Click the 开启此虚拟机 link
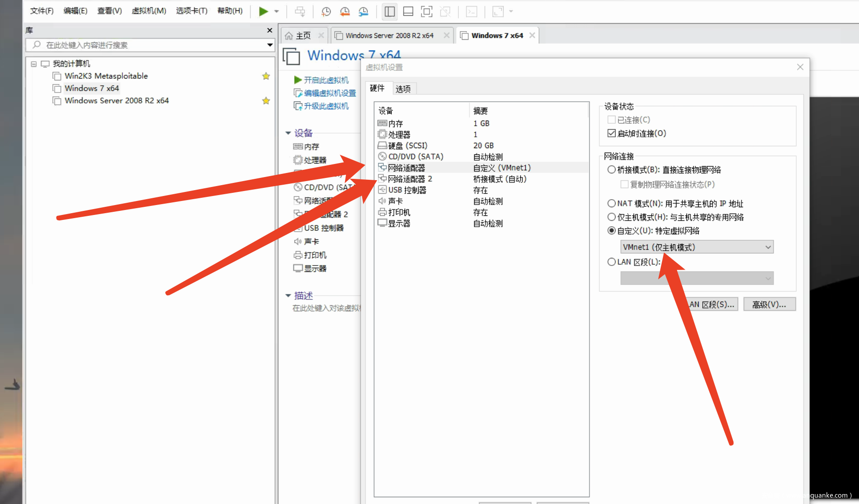The image size is (859, 504). click(326, 80)
